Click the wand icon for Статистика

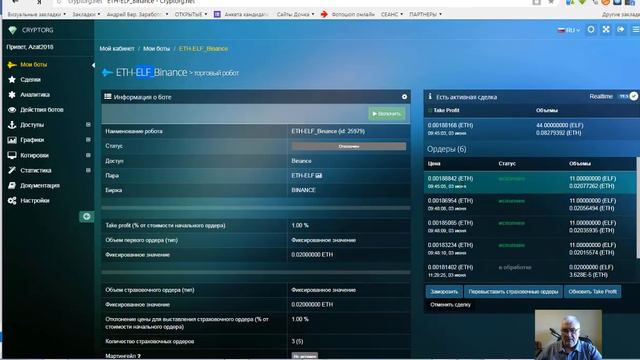(x=12, y=170)
